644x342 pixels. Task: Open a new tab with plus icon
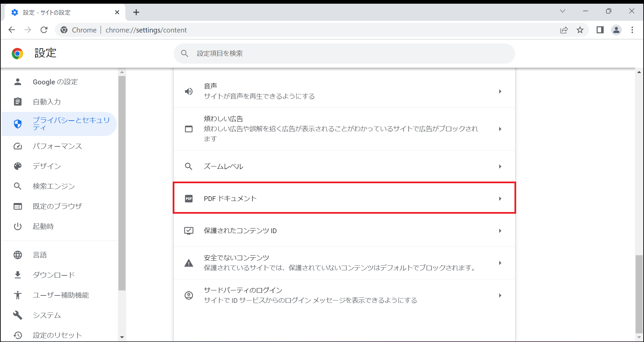pos(136,12)
